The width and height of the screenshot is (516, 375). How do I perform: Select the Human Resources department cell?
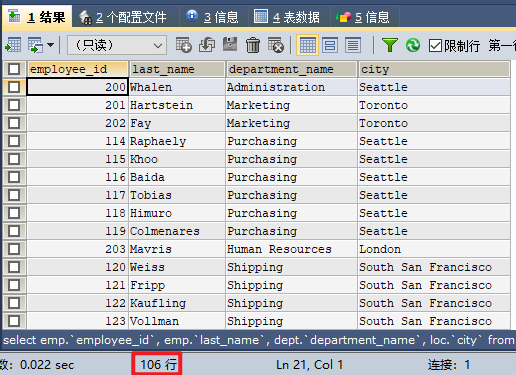291,249
